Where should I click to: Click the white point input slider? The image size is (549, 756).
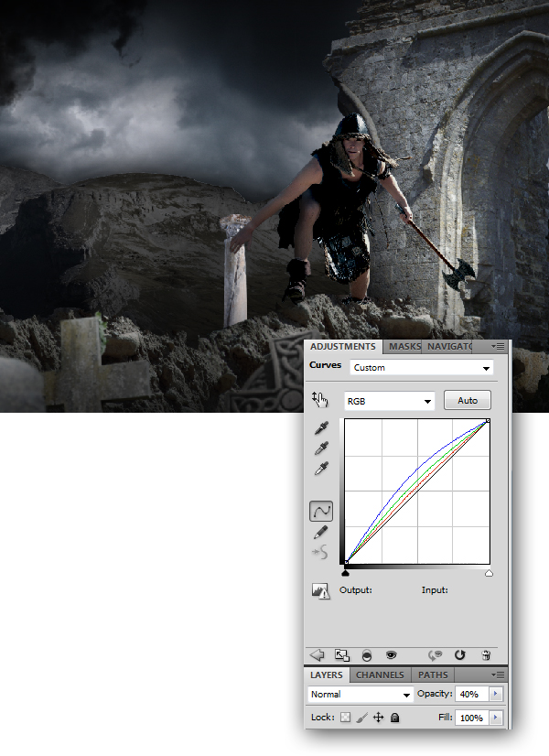click(489, 573)
